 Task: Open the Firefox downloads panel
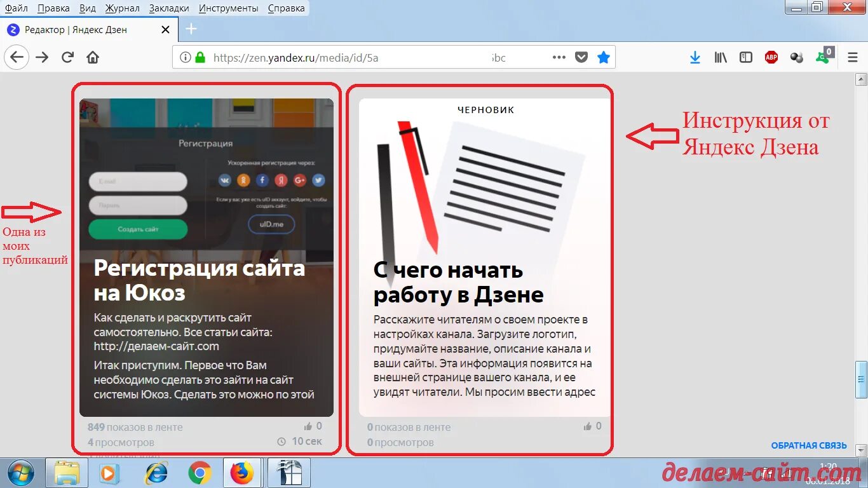tap(695, 57)
